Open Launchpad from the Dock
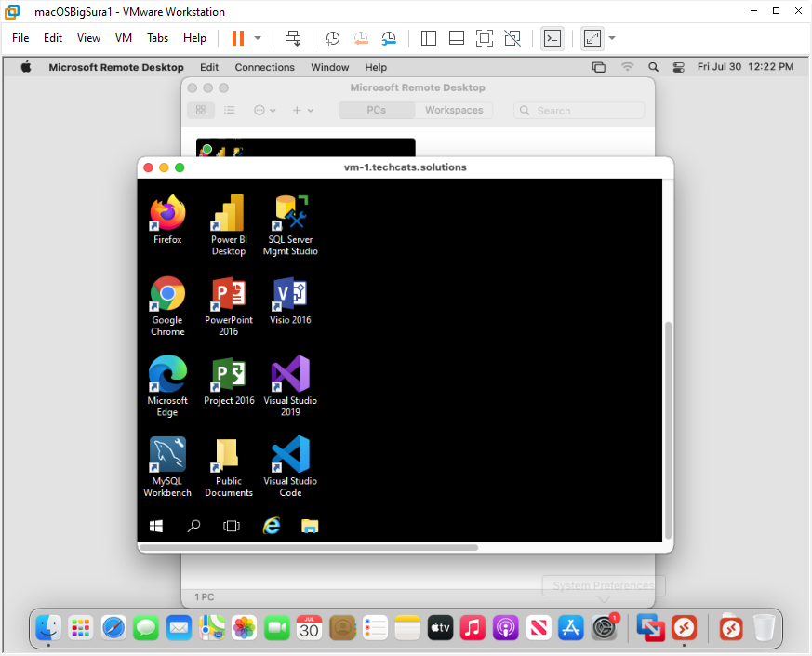Screen dimensions: 812x656 click(81, 628)
